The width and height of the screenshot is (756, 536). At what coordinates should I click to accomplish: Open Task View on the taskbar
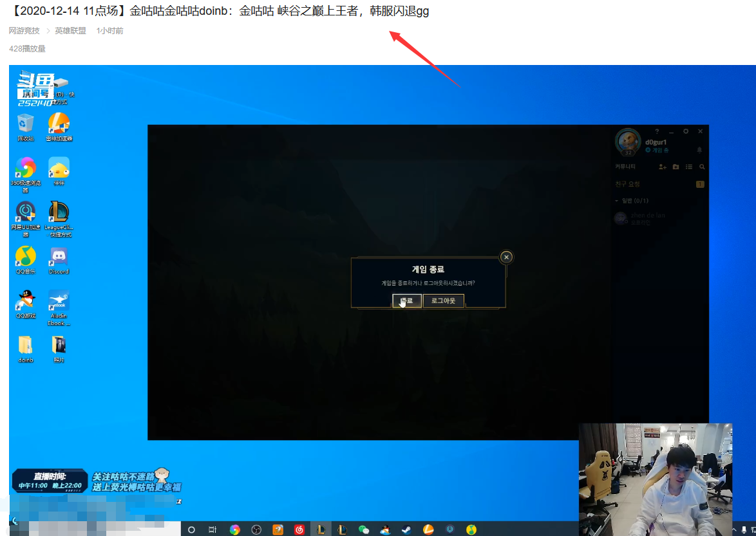pos(213,530)
